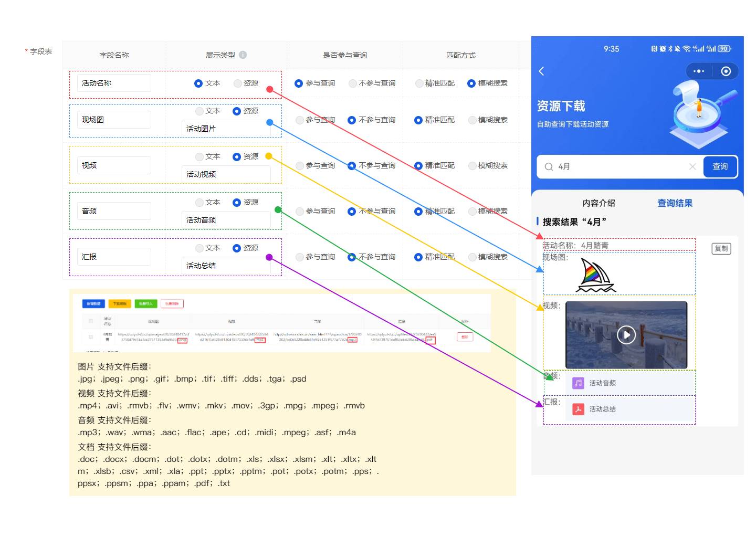
Task: Select the 资源 radio for the 活动名称 field
Action: (235, 83)
